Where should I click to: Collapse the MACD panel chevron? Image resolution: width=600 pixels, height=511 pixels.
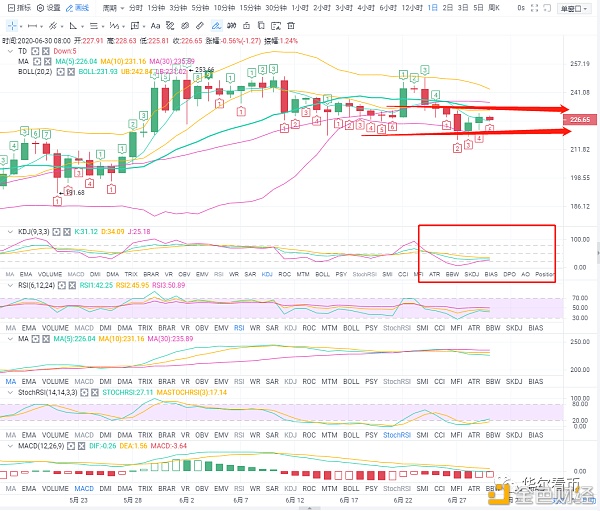[x=10, y=446]
